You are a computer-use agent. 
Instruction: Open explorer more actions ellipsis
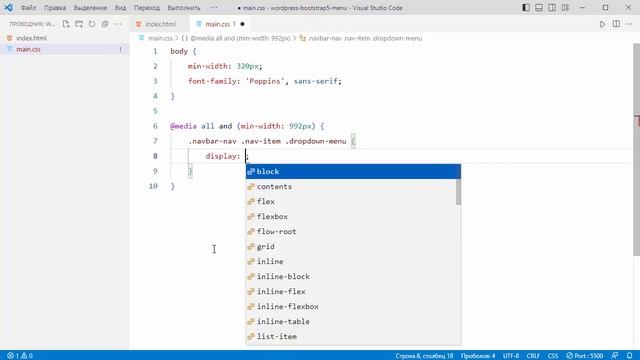pyautogui.click(x=118, y=24)
